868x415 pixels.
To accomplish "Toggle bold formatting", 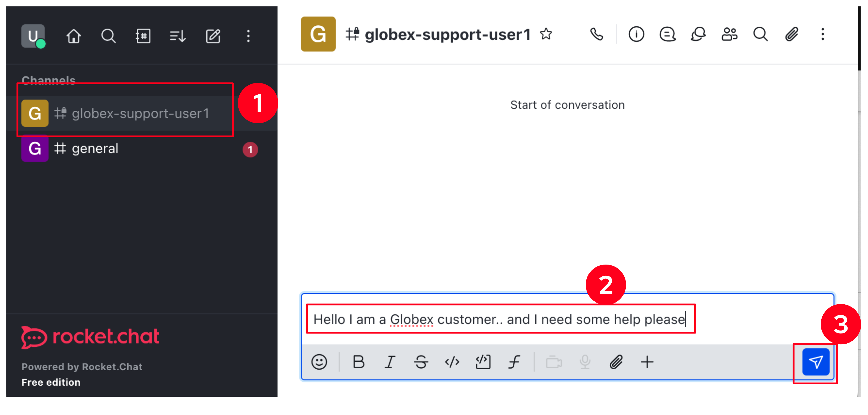I will (x=359, y=362).
